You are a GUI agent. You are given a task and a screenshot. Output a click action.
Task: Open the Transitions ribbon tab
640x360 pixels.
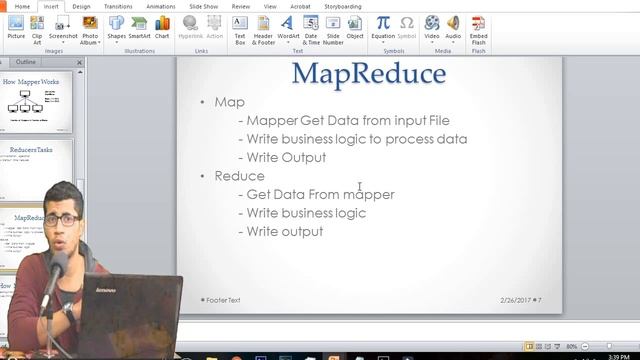pos(118,7)
